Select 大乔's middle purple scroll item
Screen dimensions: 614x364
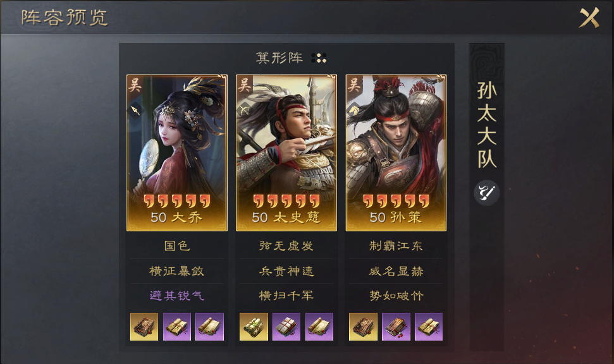pyautogui.click(x=176, y=327)
